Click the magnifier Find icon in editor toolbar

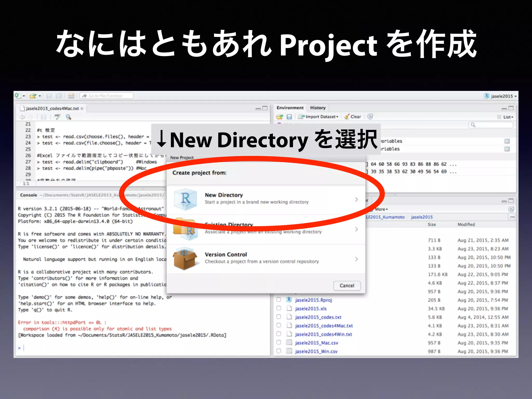69,117
